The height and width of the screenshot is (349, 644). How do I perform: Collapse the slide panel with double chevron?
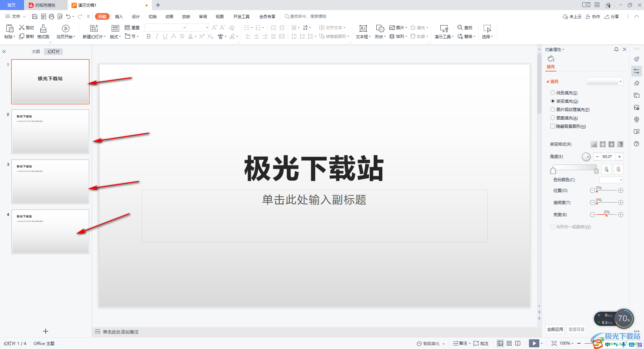[4, 52]
